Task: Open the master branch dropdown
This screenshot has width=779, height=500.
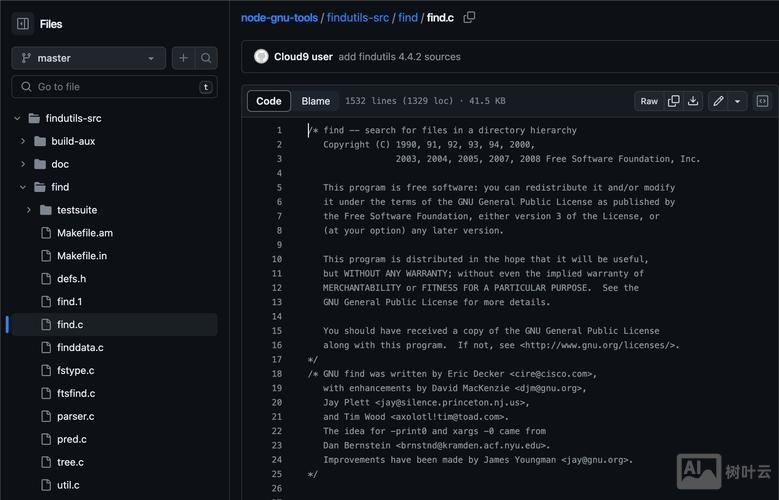Action: (x=88, y=58)
